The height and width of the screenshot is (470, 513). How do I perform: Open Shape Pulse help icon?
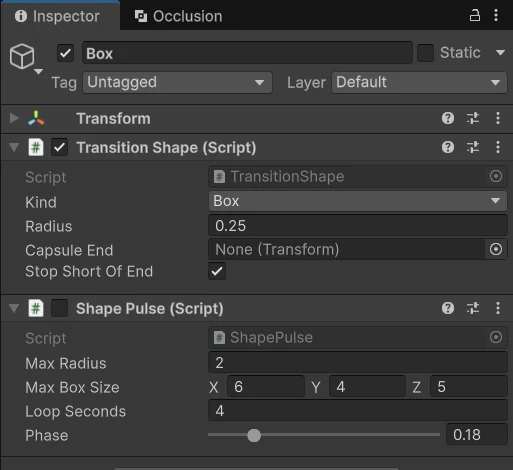pos(448,308)
